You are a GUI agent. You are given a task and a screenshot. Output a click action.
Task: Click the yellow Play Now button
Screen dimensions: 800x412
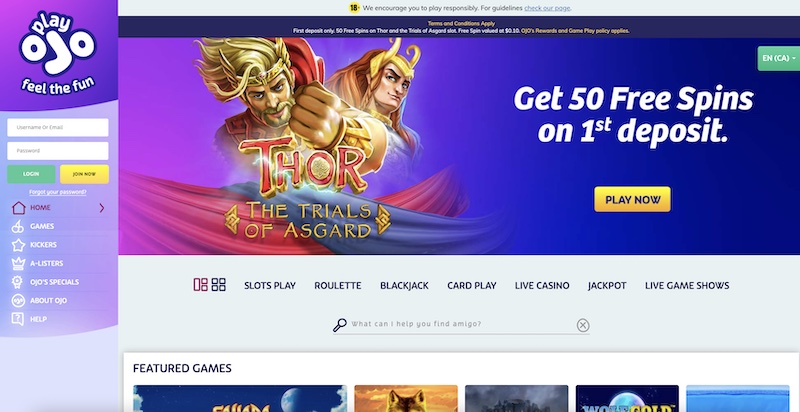point(632,199)
